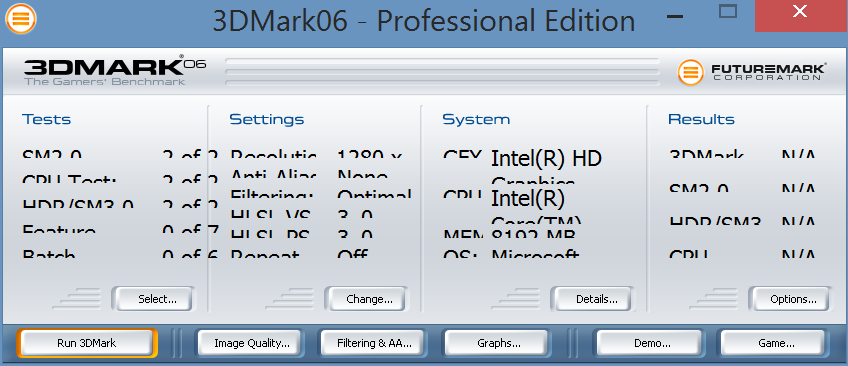The image size is (848, 366).
Task: Maximize the 3DMark06 window
Action: click(728, 11)
